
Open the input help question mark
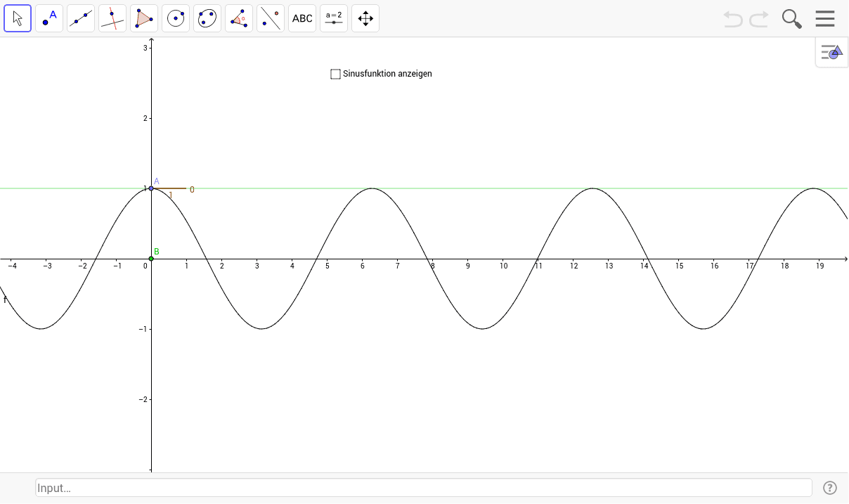click(830, 488)
